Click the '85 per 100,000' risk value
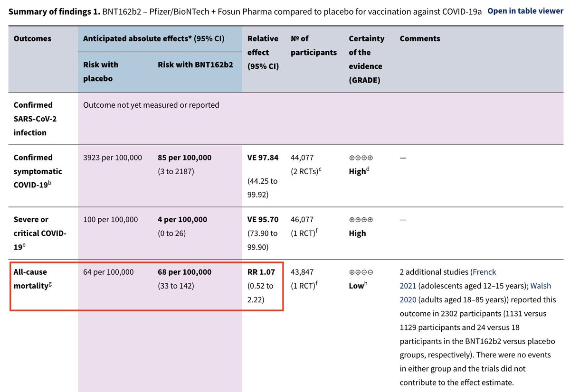The height and width of the screenshot is (392, 570). 185,158
